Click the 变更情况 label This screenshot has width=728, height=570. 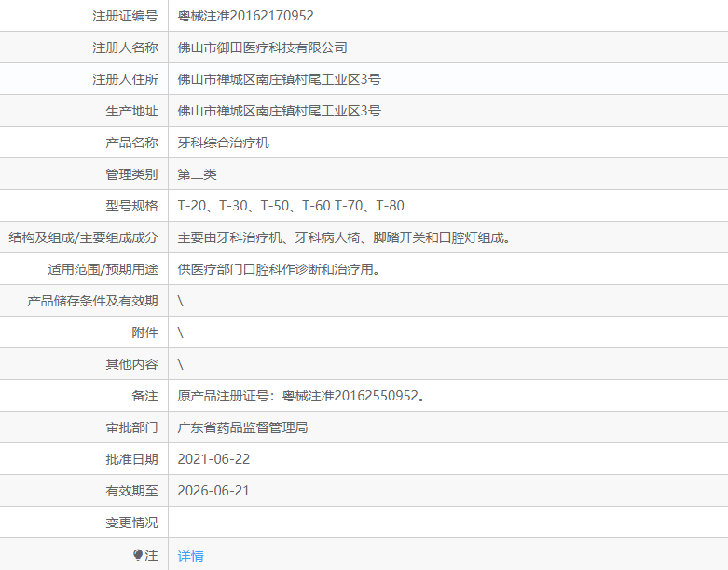click(x=131, y=522)
